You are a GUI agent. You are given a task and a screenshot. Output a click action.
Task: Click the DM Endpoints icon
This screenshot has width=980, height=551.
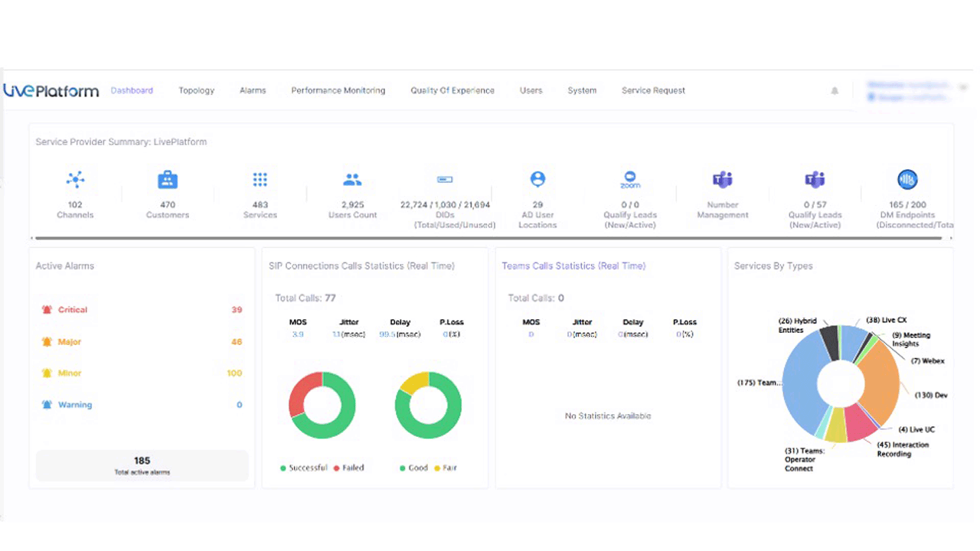coord(907,180)
